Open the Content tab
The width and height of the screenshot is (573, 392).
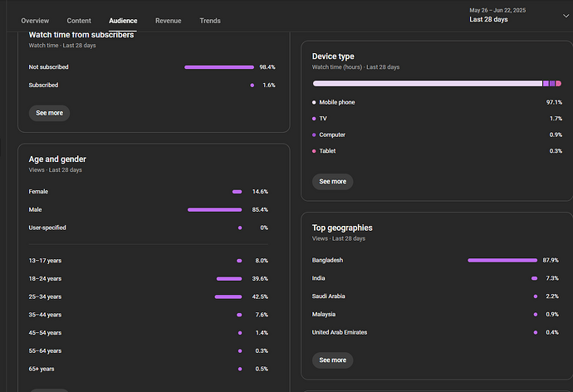[79, 21]
